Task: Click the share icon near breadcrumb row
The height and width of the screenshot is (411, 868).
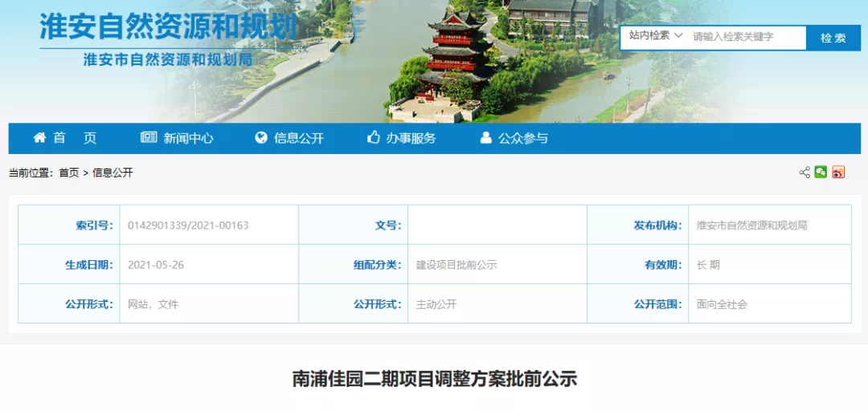Action: [x=805, y=172]
